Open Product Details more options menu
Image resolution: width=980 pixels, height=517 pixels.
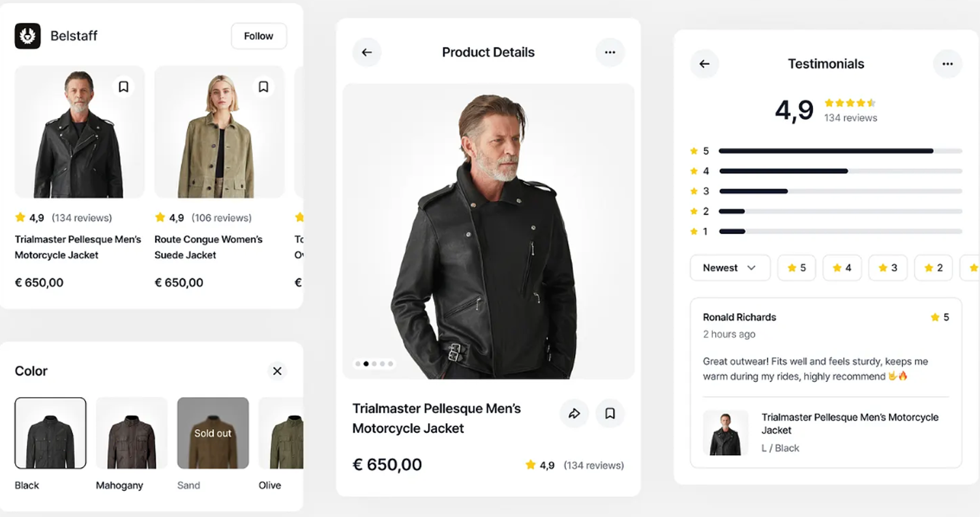610,52
